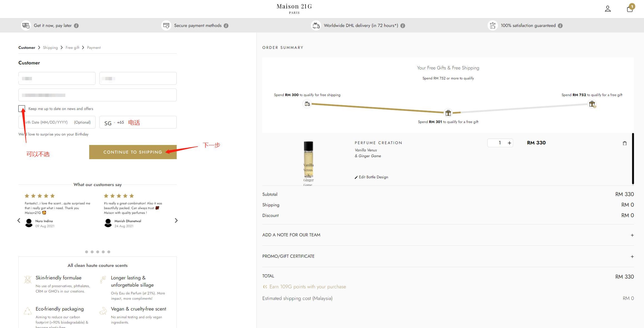Click the perfume bottle thumbnail
The height and width of the screenshot is (328, 644).
coord(308,163)
